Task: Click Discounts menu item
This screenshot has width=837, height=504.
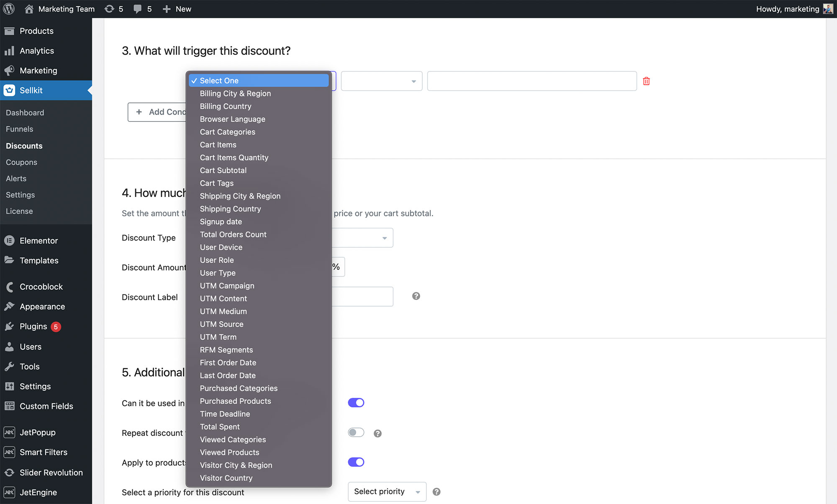Action: coord(25,145)
